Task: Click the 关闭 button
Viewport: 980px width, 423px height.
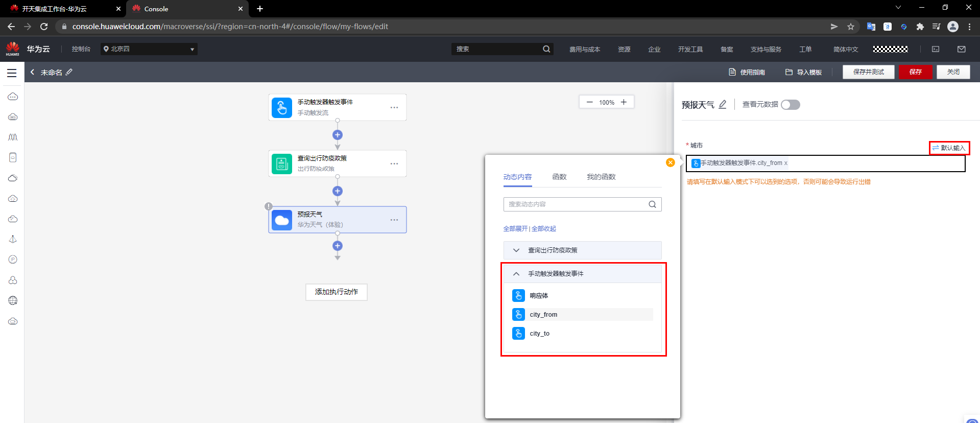Action: point(953,72)
